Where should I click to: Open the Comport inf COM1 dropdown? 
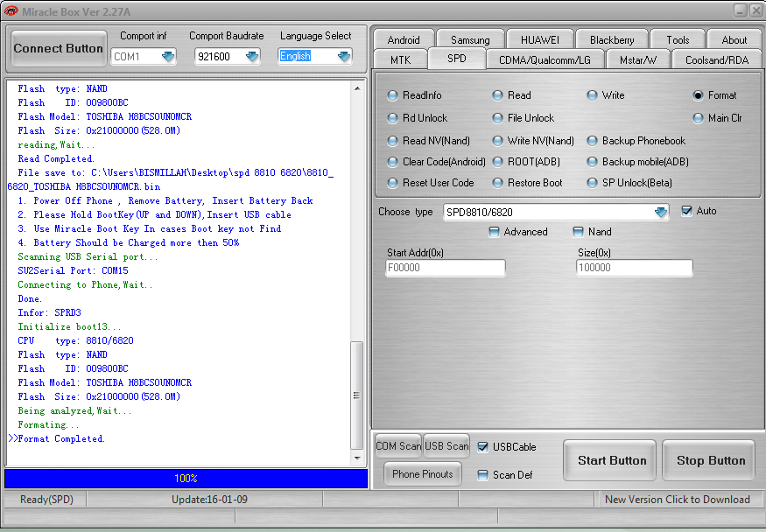167,57
